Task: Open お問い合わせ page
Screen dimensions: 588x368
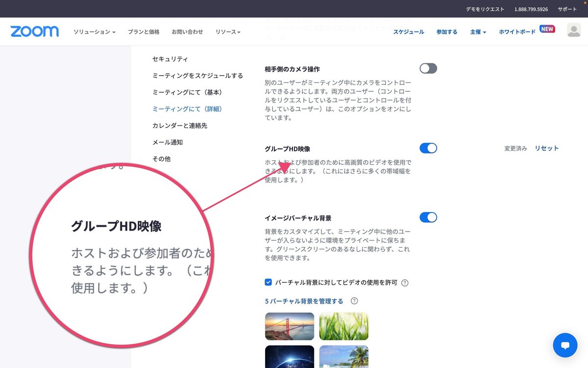Action: click(x=187, y=32)
